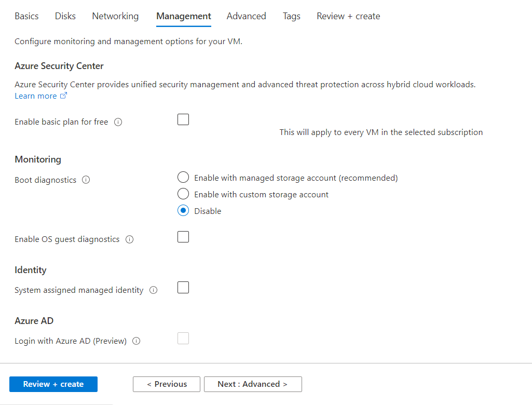Select Disable boot diagnostics option
The height and width of the screenshot is (405, 532).
(x=183, y=211)
